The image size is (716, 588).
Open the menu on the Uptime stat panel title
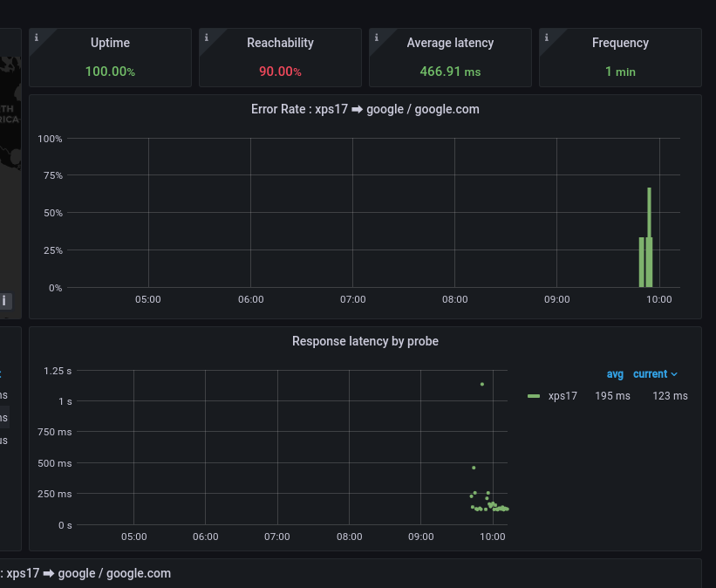110,42
